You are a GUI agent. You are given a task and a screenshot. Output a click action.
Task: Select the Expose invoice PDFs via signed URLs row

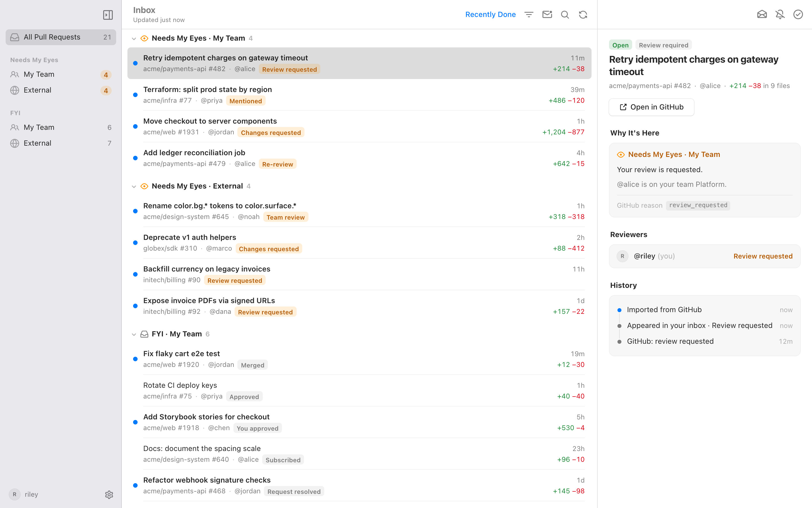click(x=359, y=306)
